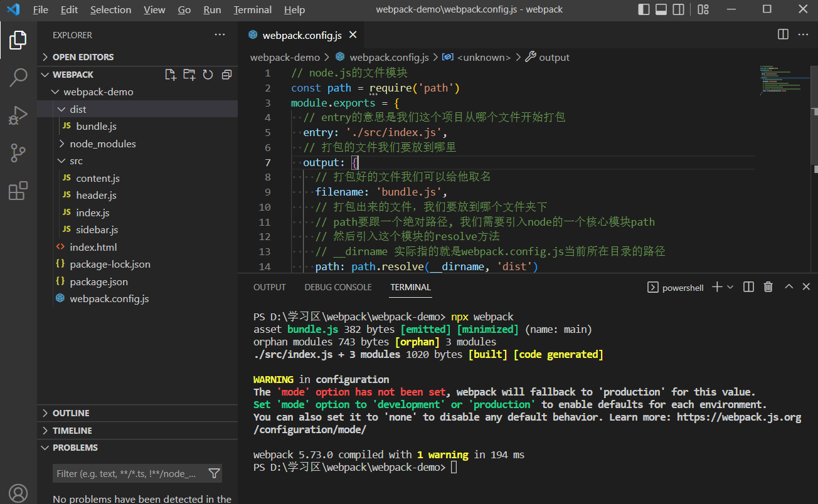Click the webpack-demo breadcrumb segment
This screenshot has width=818, height=504.
(x=285, y=58)
